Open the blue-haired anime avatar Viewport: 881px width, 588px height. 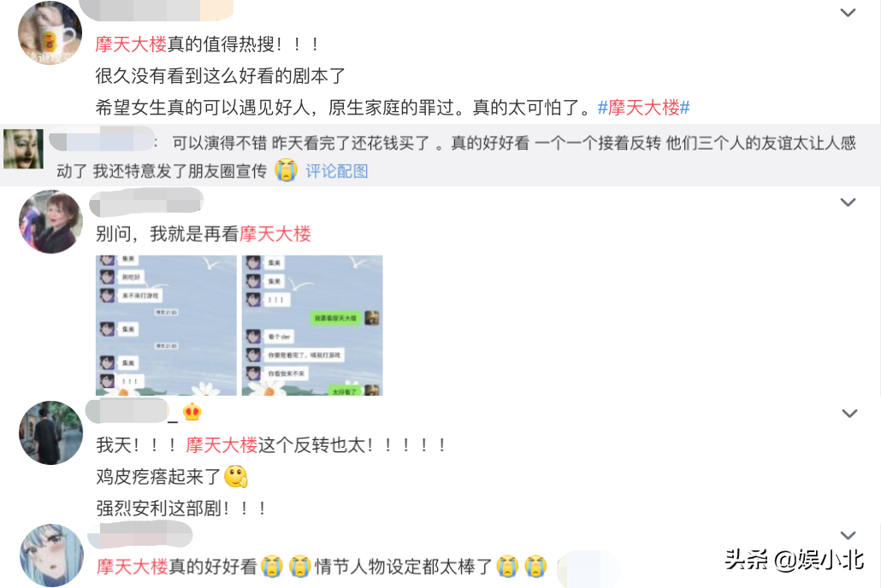coord(51,555)
